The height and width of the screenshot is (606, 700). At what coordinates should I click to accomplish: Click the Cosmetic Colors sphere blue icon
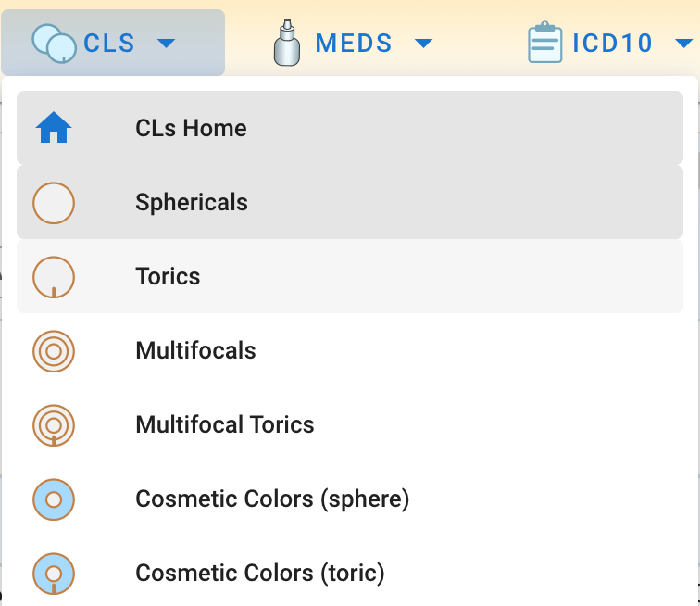pyautogui.click(x=54, y=499)
